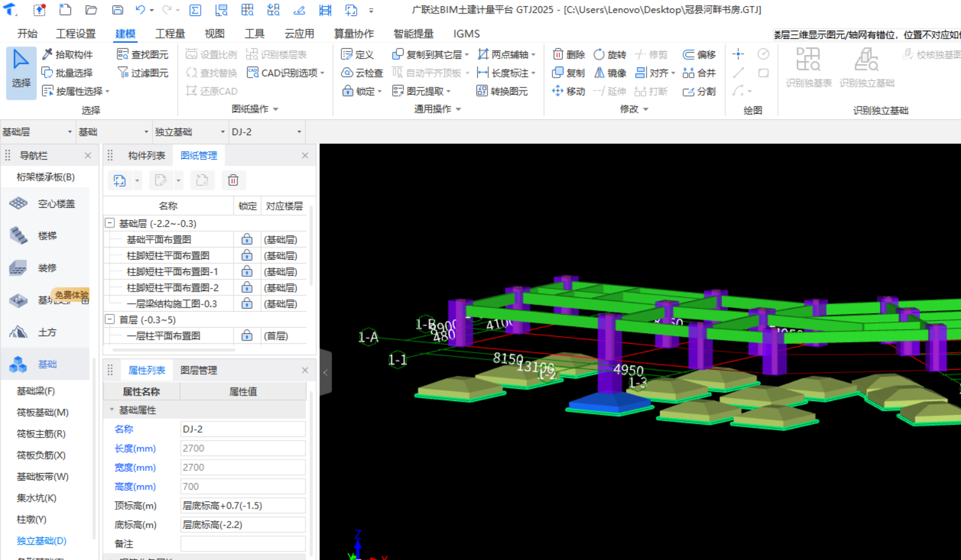Click 识别独基表 recognize footing table
961x560 pixels.
(x=809, y=67)
